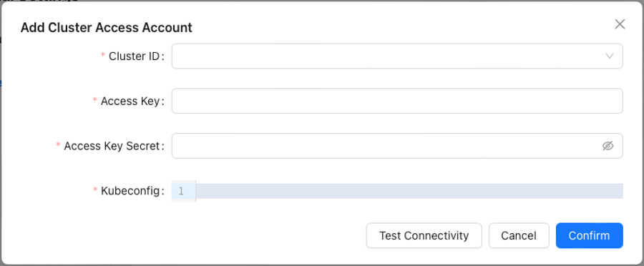Click the required asterisk beside Access Key Secret
This screenshot has height=266, width=644.
tap(59, 146)
